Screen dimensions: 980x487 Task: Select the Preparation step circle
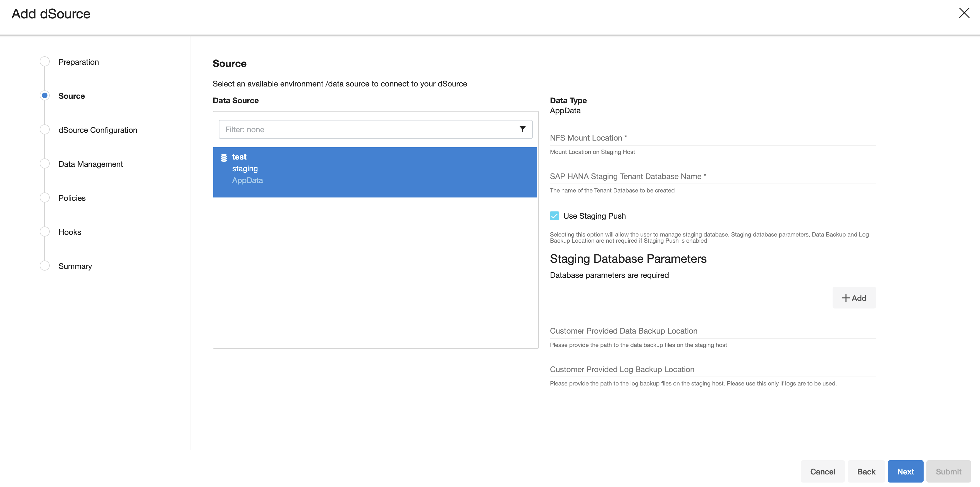[44, 62]
